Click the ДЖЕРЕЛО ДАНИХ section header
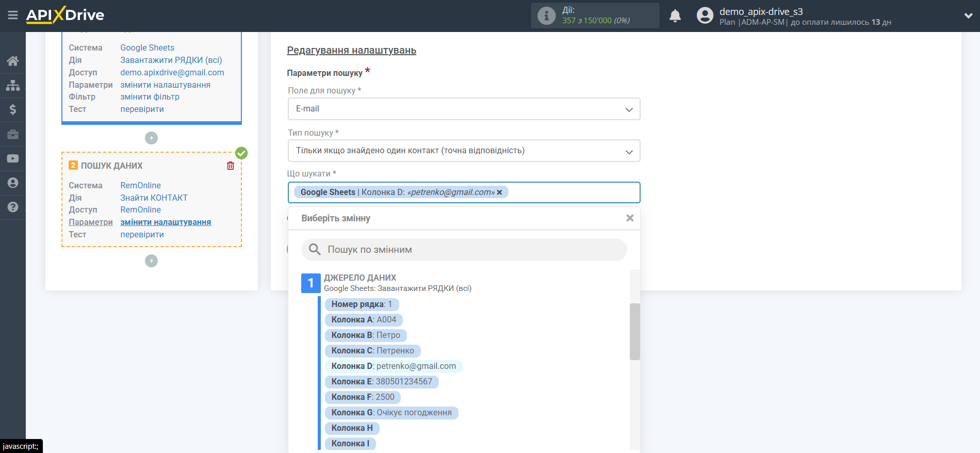Viewport: 980px width, 453px height. click(x=360, y=278)
